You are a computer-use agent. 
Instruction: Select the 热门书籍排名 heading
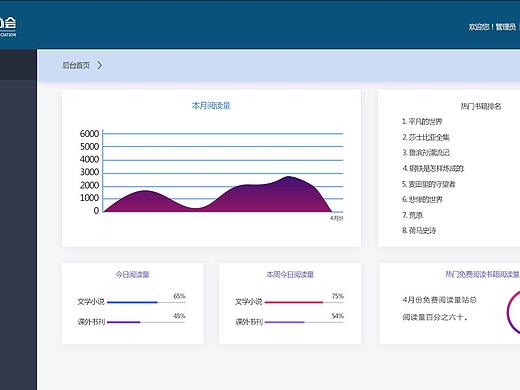tap(481, 106)
